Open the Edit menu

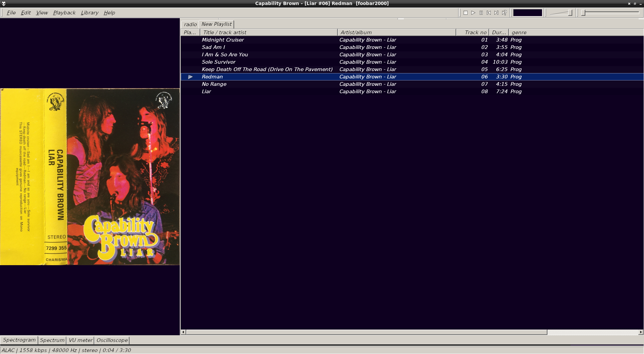[x=26, y=13]
